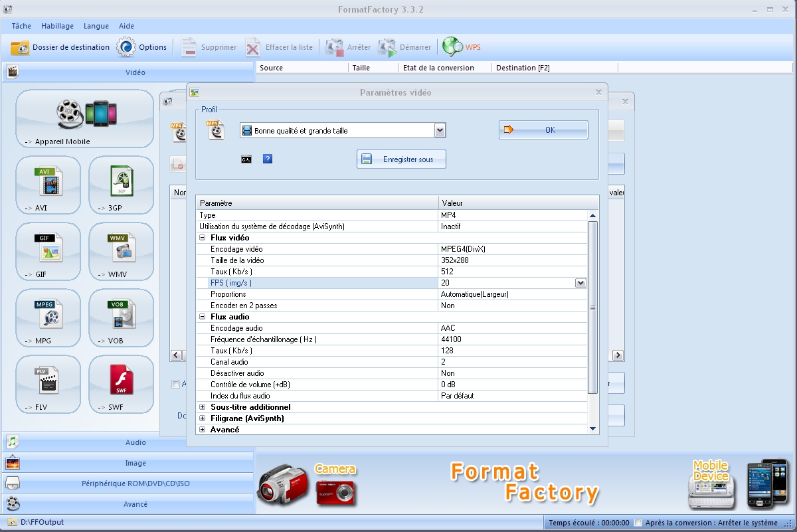The height and width of the screenshot is (532, 797).
Task: Click Effacer la liste toolbar button
Action: click(279, 47)
